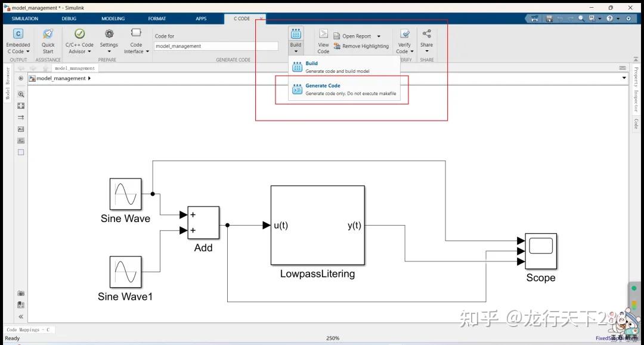Expand the Embedded C Code dropdown arrow

point(28,52)
